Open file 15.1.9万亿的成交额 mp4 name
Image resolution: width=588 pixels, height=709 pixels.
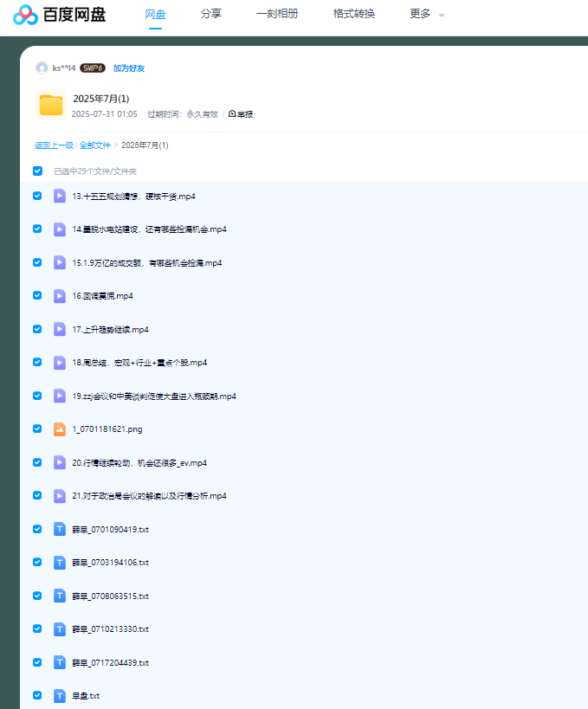(x=147, y=262)
